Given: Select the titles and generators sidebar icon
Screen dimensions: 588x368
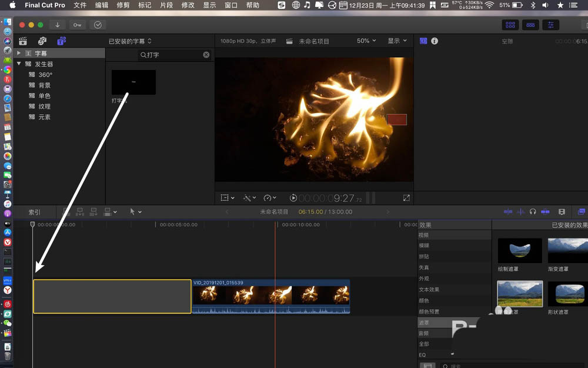Looking at the screenshot, I should (62, 41).
